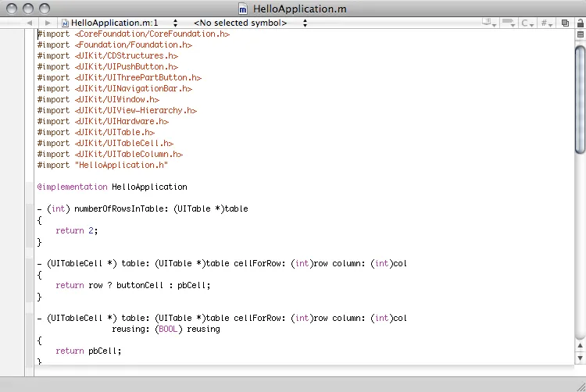Viewport: 586px width, 392px height.
Task: Click the UIKit/UIThreePartButton.h import line
Action: [120, 77]
